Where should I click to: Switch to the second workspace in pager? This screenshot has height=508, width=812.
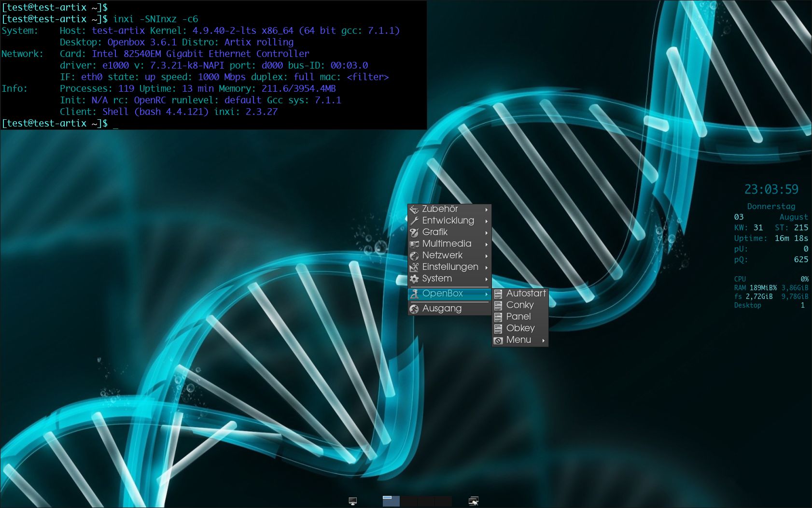(409, 501)
